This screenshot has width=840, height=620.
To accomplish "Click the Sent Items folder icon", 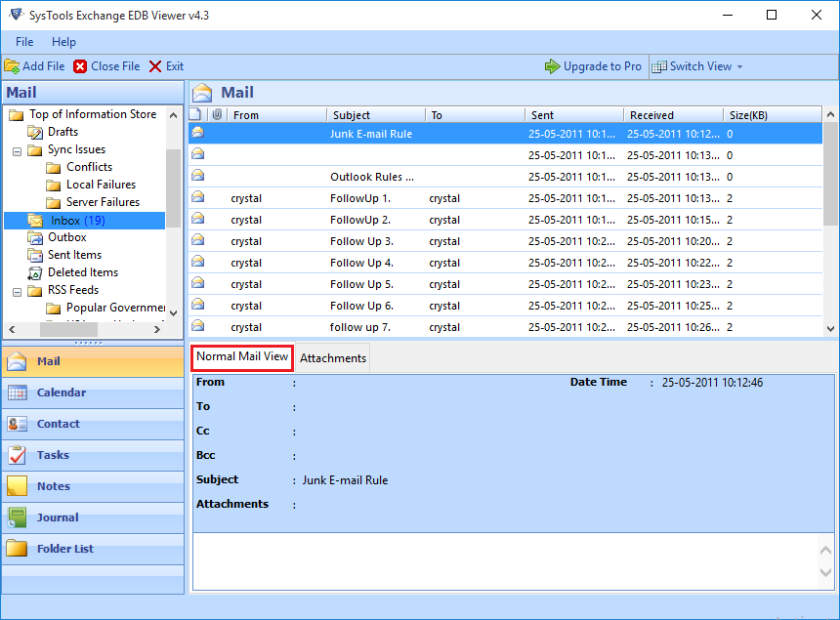I will pos(35,255).
